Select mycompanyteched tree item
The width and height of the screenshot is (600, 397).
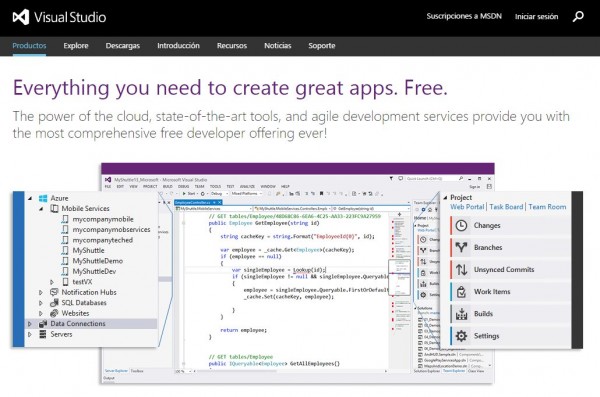point(103,240)
